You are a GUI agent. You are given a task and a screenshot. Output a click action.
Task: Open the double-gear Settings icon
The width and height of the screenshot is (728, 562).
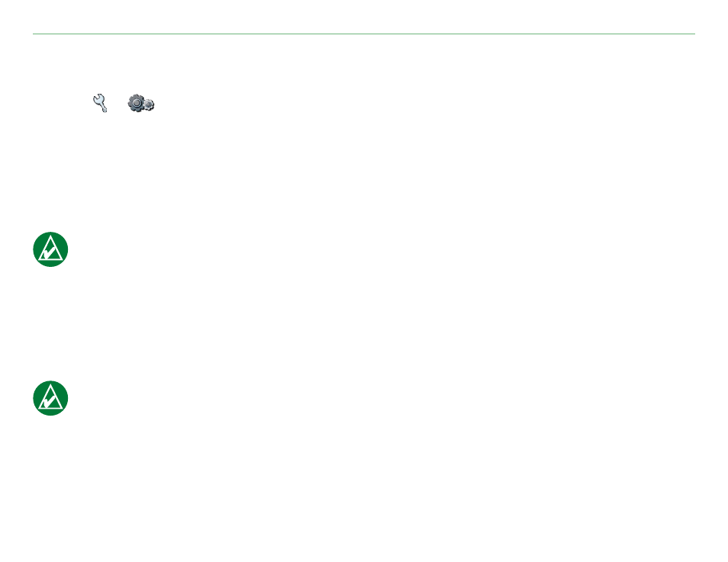click(x=141, y=103)
